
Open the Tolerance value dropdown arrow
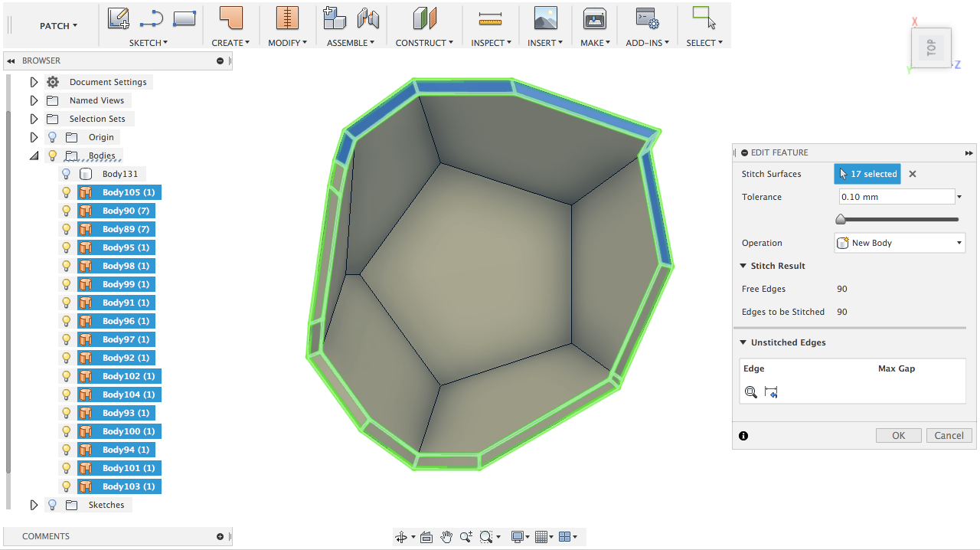click(959, 197)
